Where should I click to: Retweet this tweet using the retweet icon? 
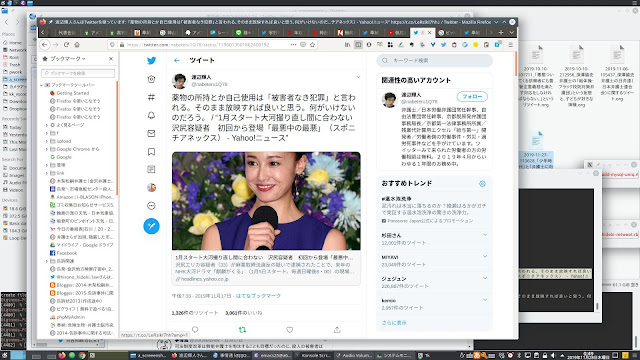pos(242,329)
